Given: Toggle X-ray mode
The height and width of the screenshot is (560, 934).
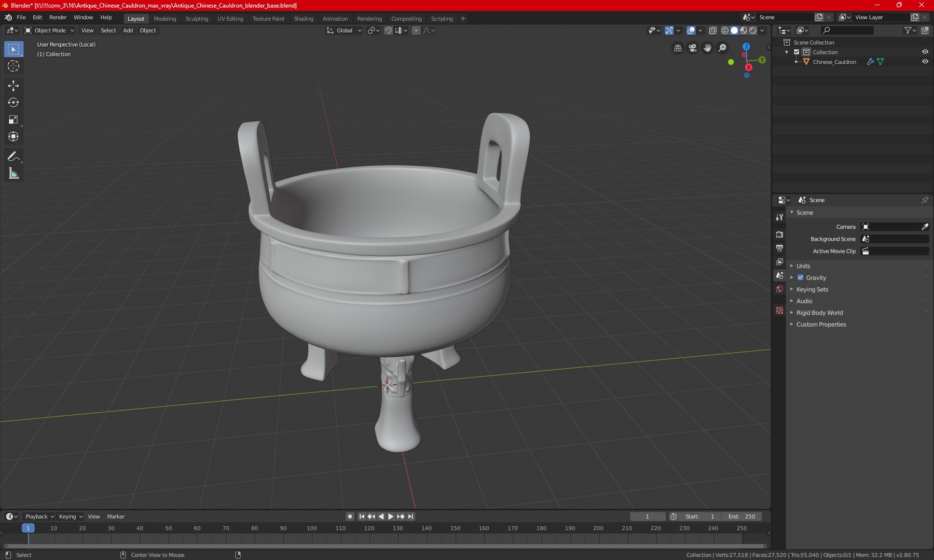Looking at the screenshot, I should tap(713, 31).
